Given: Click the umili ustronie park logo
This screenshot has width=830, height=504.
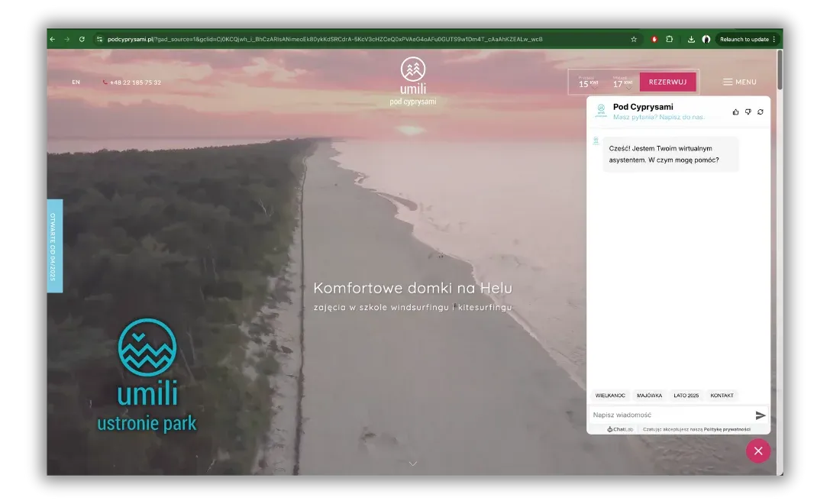Looking at the screenshot, I should 147,375.
